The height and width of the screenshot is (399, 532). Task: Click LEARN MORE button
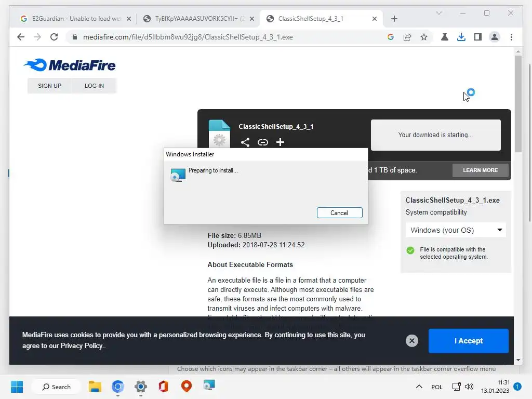coord(480,170)
